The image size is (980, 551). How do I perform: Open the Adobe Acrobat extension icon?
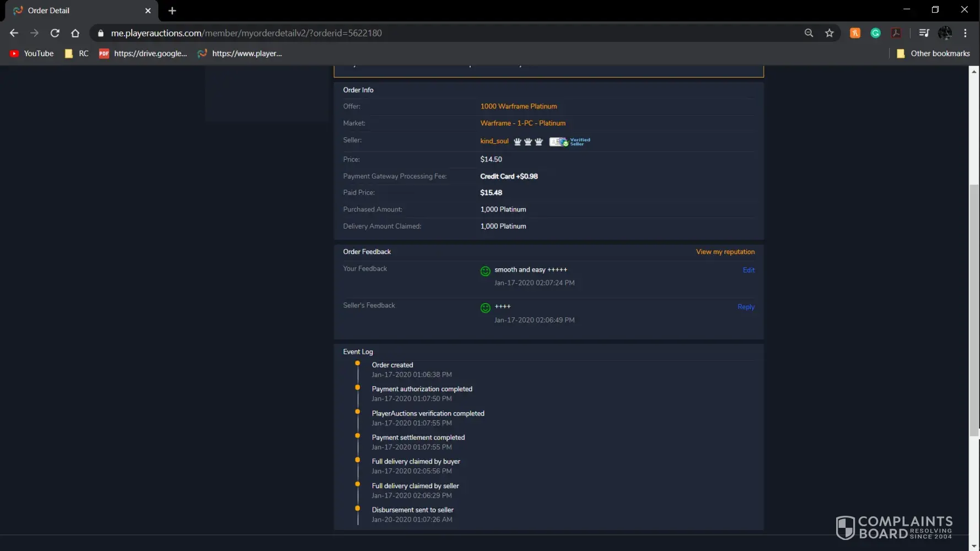896,33
